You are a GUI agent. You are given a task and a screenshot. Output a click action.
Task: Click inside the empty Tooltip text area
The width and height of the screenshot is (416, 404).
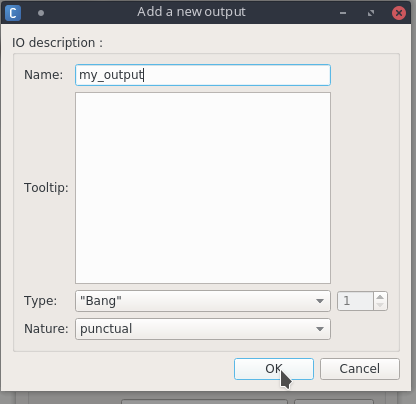coord(203,188)
